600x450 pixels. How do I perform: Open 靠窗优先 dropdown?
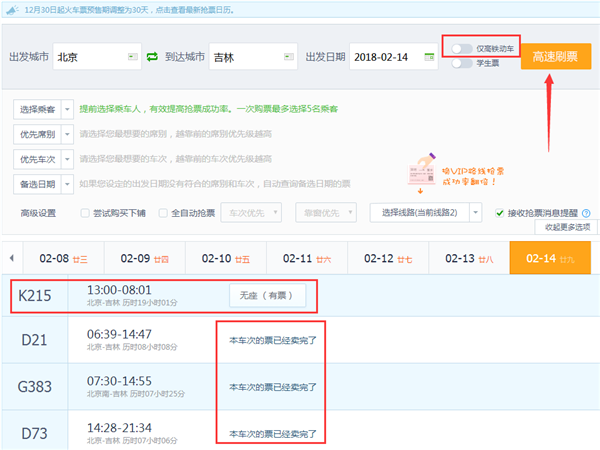[326, 213]
